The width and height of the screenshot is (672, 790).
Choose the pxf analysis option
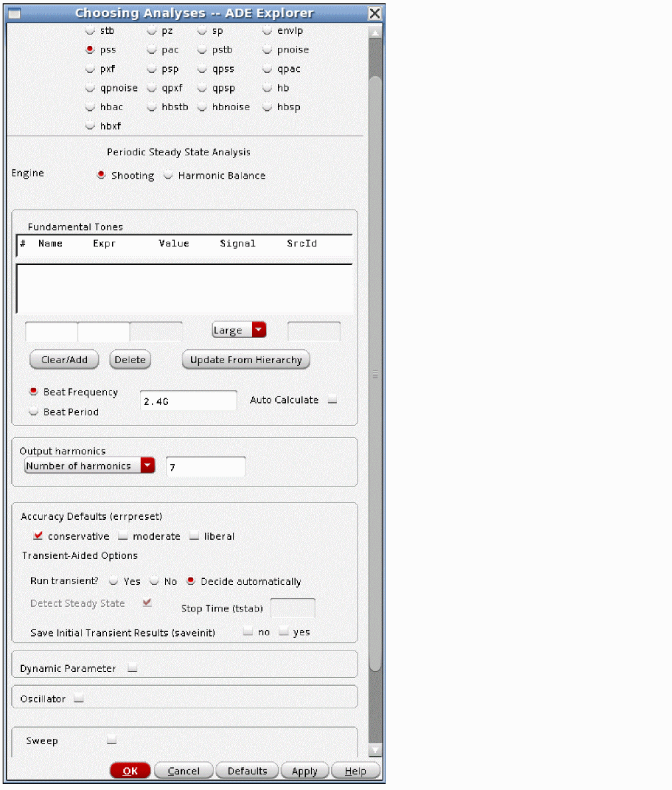point(90,68)
